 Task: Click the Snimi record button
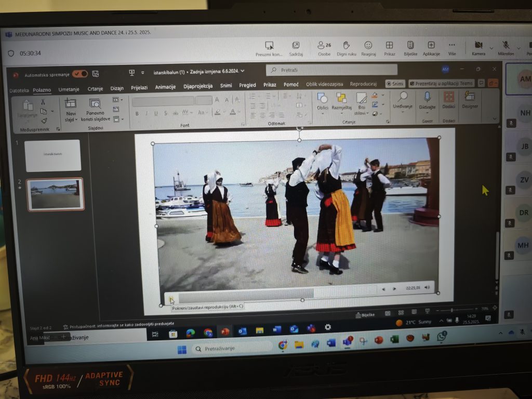[395, 83]
